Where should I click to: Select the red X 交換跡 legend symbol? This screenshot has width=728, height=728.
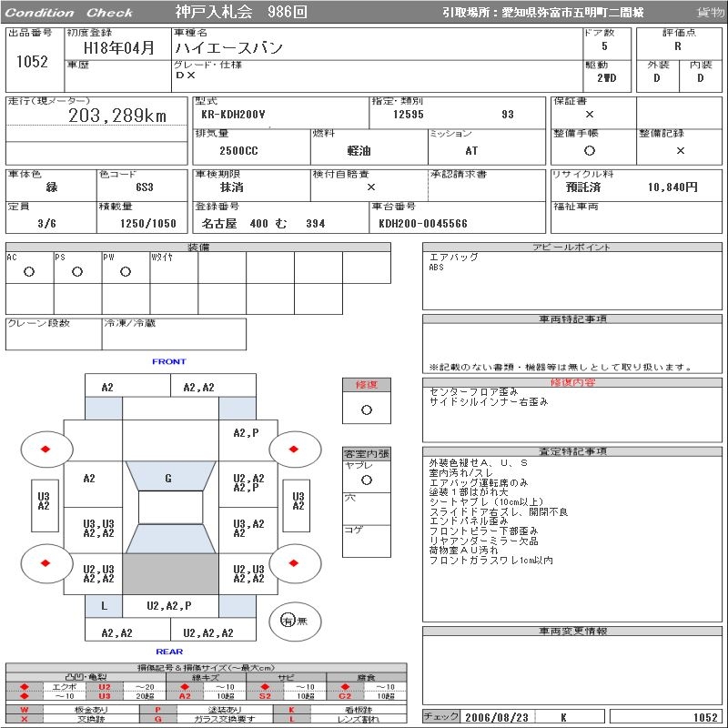(25, 719)
